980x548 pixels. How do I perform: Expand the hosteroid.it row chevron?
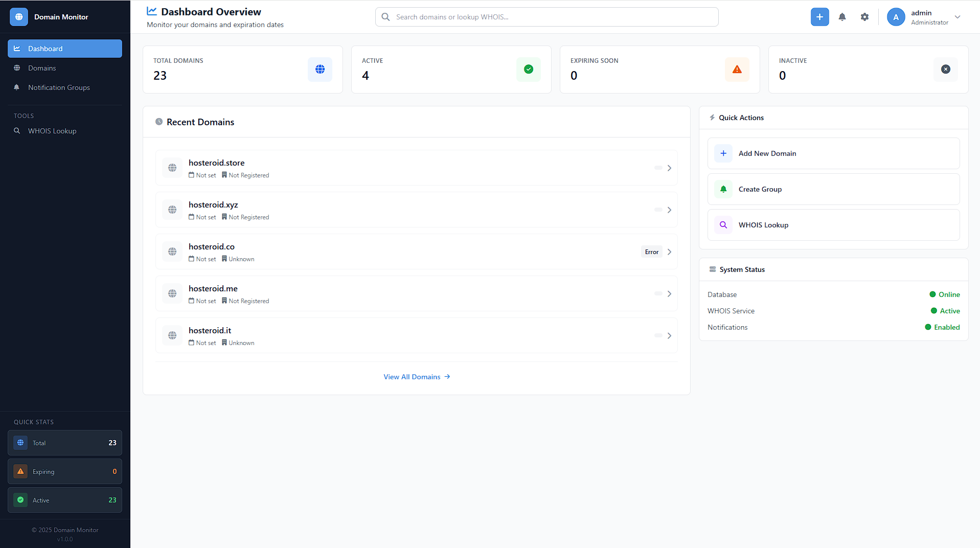pos(669,336)
